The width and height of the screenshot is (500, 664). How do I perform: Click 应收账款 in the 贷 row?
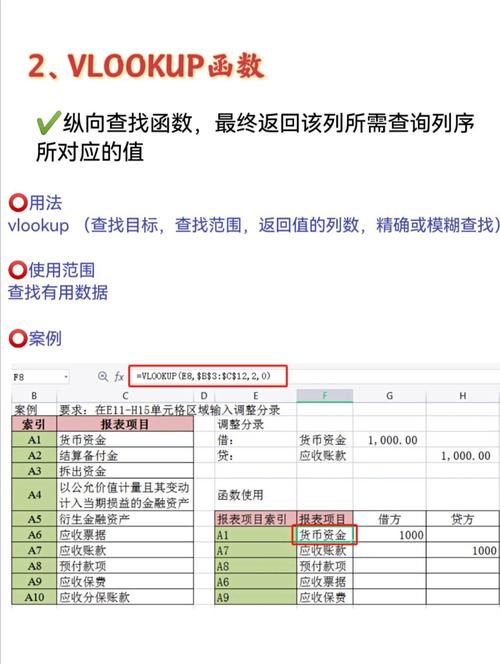pos(325,455)
